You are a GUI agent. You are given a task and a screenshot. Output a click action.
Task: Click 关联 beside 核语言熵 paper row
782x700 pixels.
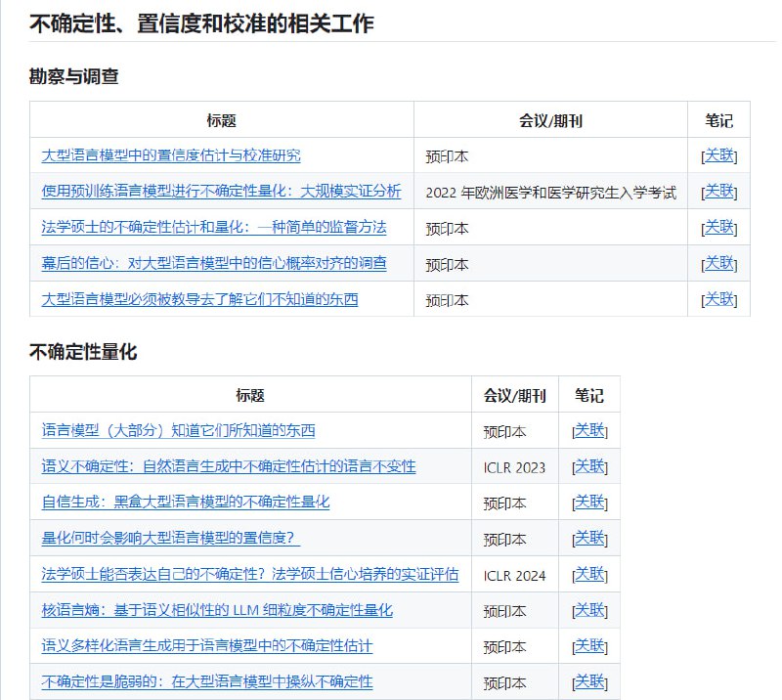pos(590,610)
